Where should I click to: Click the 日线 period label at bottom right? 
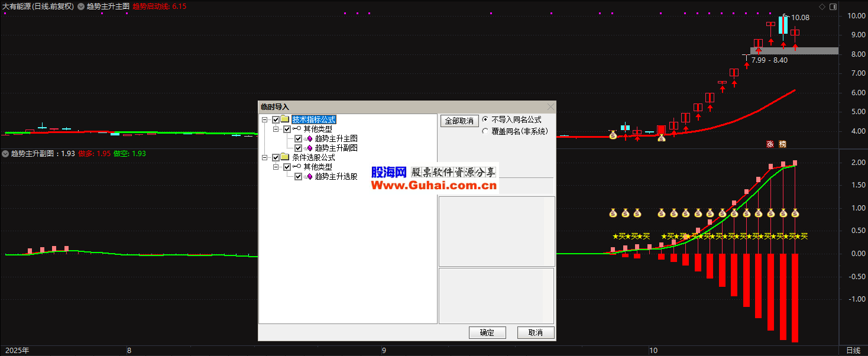pos(853,351)
